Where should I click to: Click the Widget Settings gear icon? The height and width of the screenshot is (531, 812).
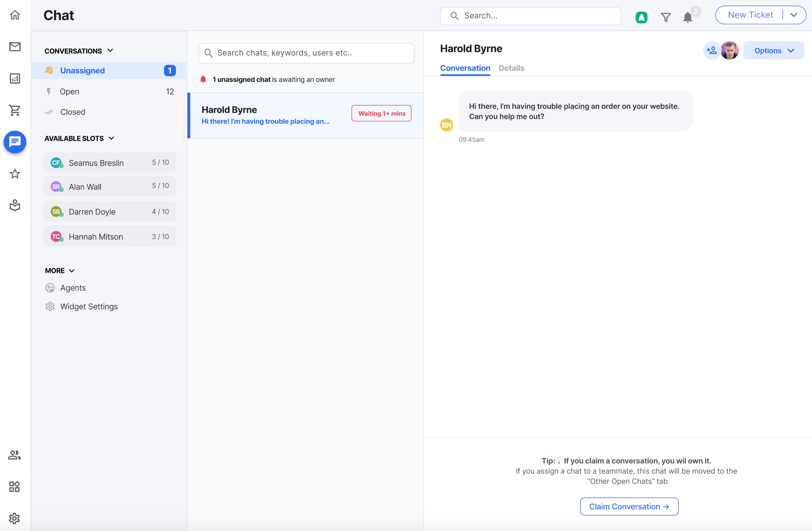click(x=50, y=307)
